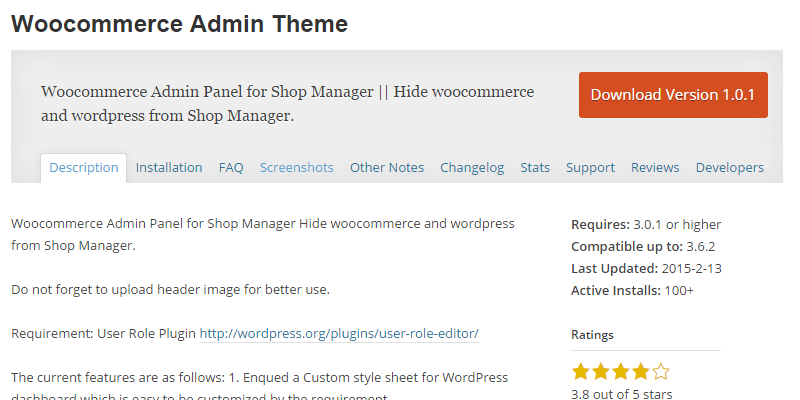Open the user-role-editor plugin link
800x400 pixels.
(339, 332)
